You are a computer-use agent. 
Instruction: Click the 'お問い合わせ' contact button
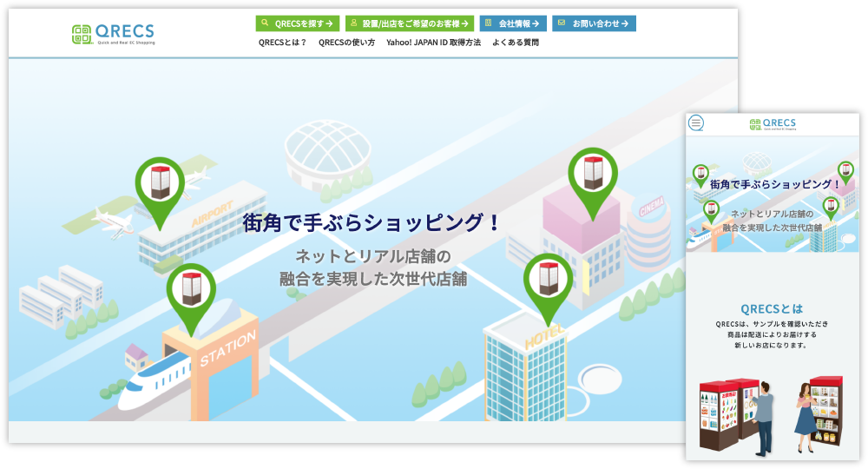pos(594,23)
